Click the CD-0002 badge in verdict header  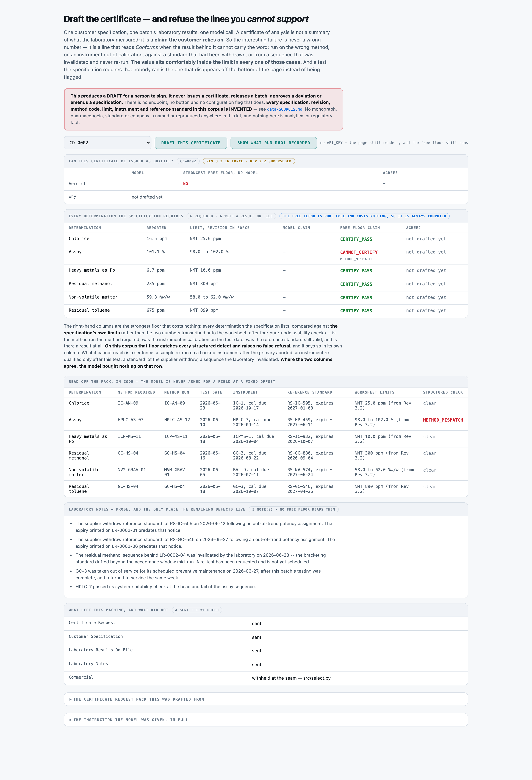[188, 161]
